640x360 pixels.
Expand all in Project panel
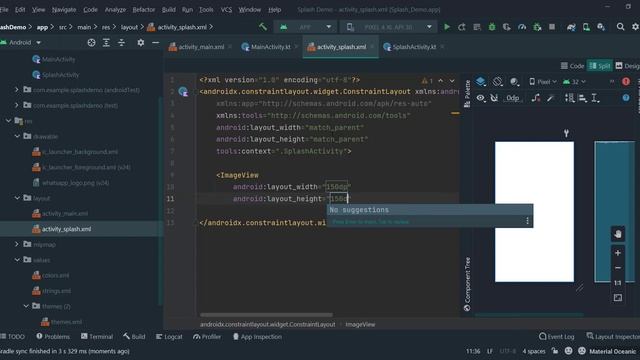(106, 42)
